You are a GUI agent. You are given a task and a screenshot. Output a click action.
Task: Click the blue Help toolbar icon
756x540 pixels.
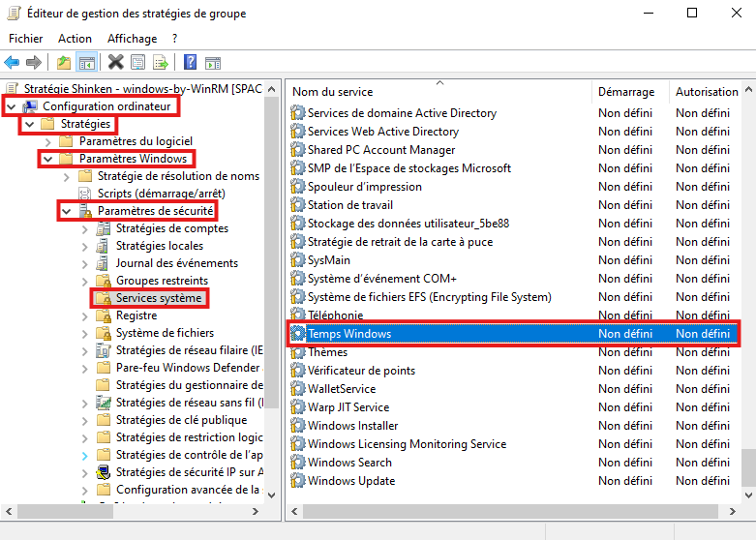191,63
